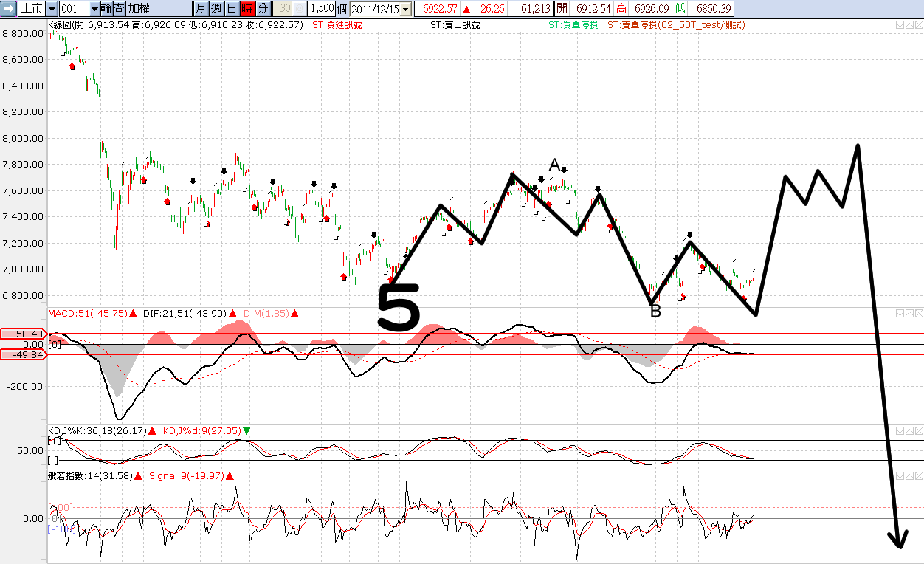
Task: Click the 1,500 bar count field
Action: tap(321, 9)
